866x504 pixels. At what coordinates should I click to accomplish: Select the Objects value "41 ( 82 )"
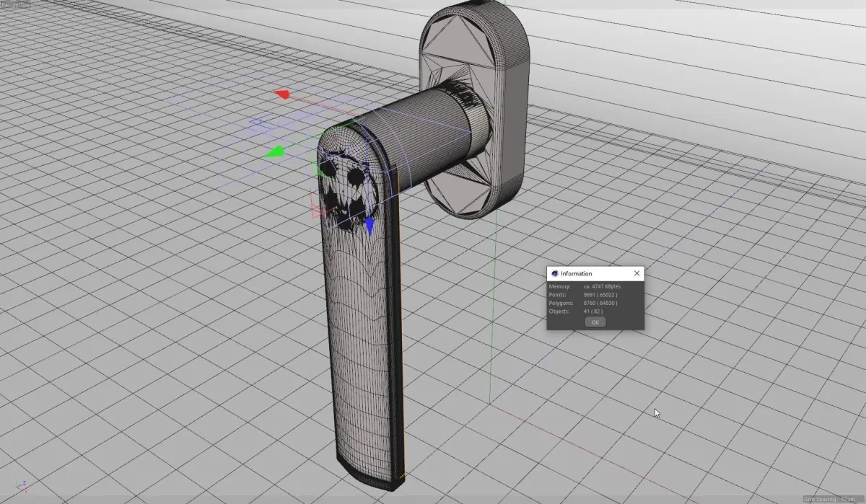595,311
